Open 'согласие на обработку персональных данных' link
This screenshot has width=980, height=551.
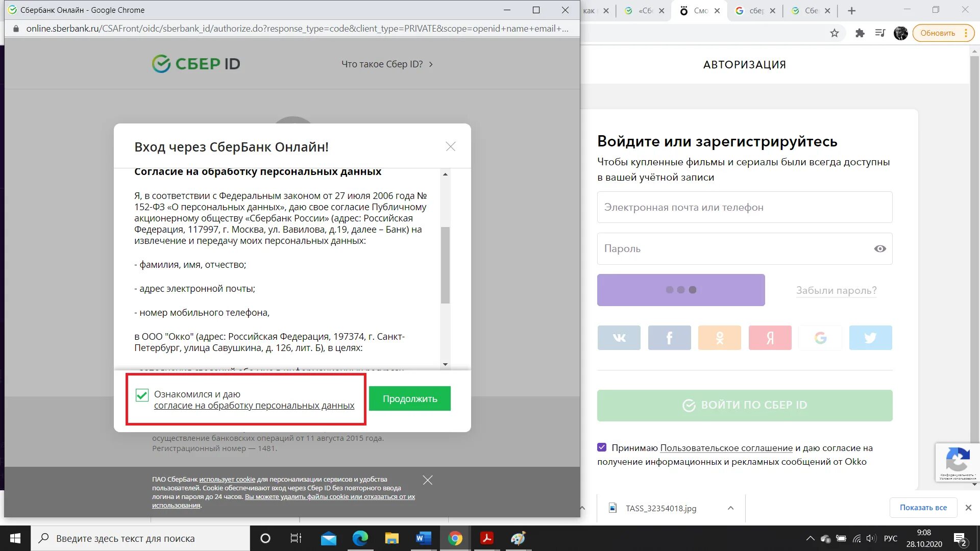pyautogui.click(x=254, y=406)
